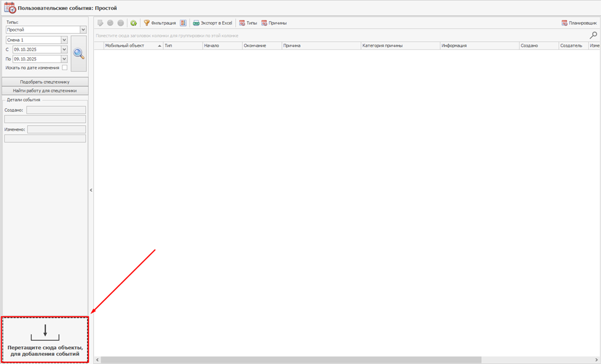Image resolution: width=601 pixels, height=364 pixels.
Task: Click the large magnifier search button
Action: (78, 54)
